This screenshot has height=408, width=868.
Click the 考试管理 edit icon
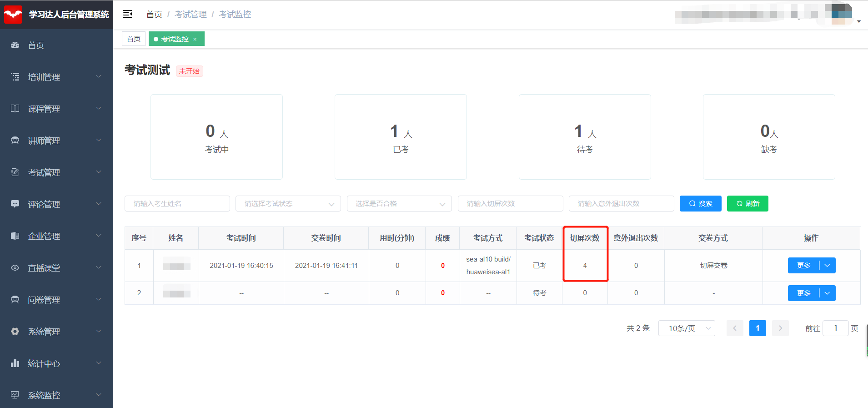click(15, 172)
